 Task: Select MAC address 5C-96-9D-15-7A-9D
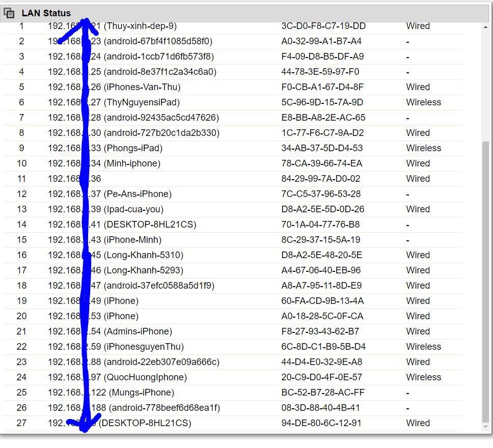tap(322, 102)
